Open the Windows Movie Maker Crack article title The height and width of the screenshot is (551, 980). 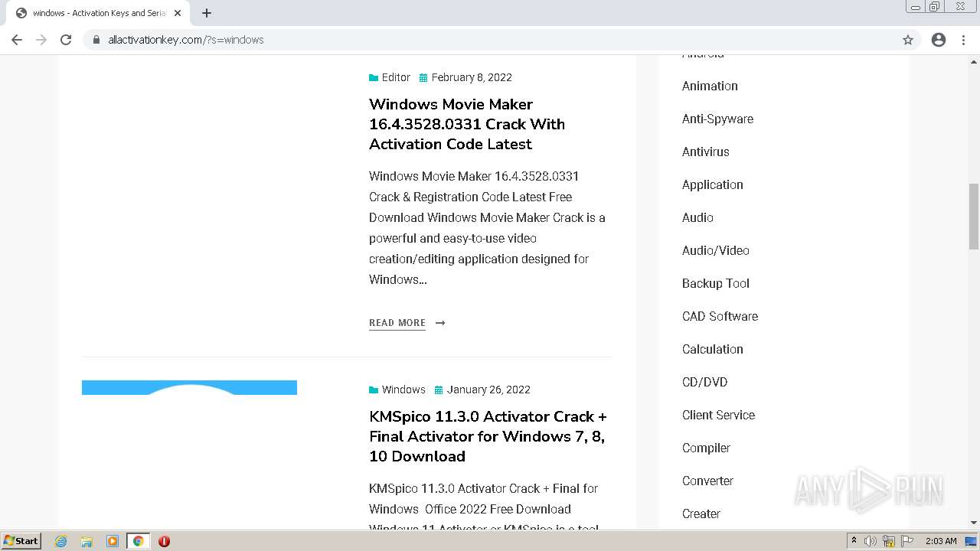467,124
